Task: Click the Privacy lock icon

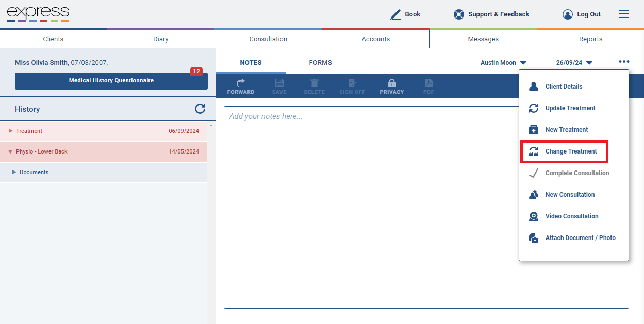Action: coord(392,83)
